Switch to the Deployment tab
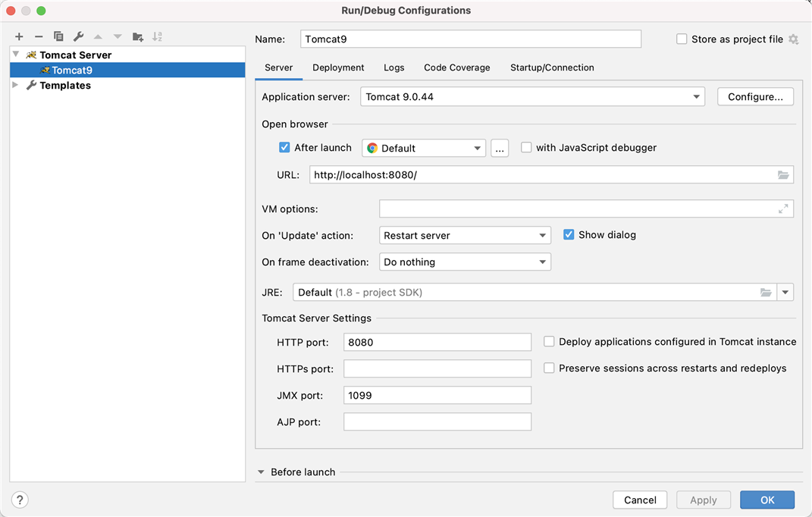812x517 pixels. (338, 68)
